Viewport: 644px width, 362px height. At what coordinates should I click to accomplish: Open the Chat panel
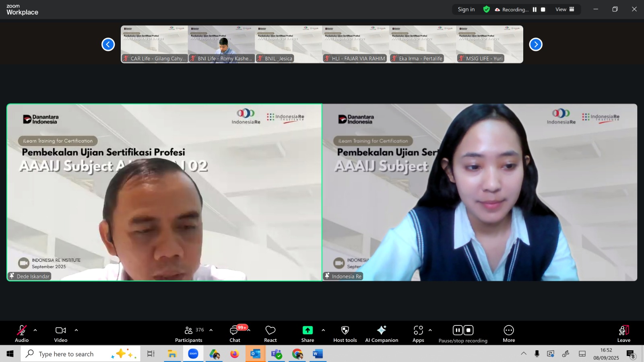pos(235,334)
